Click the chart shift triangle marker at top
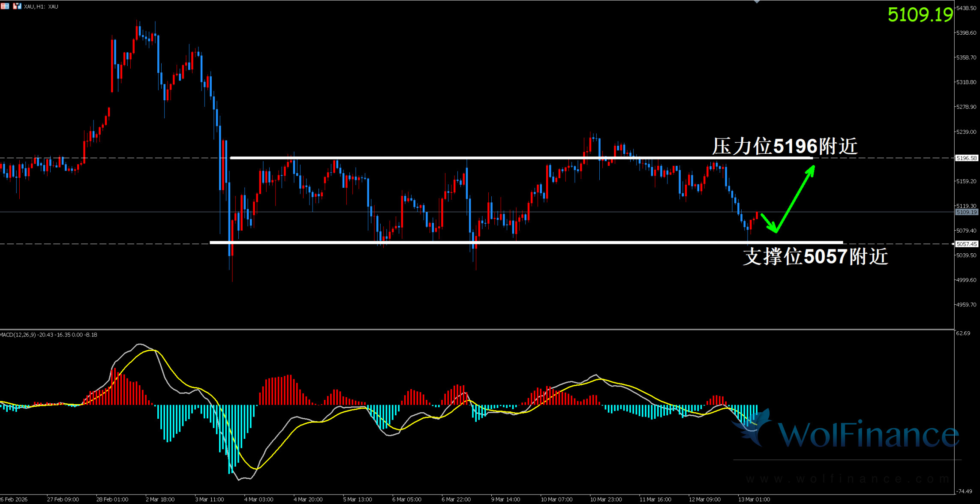The height and width of the screenshot is (504, 980). (x=757, y=2)
